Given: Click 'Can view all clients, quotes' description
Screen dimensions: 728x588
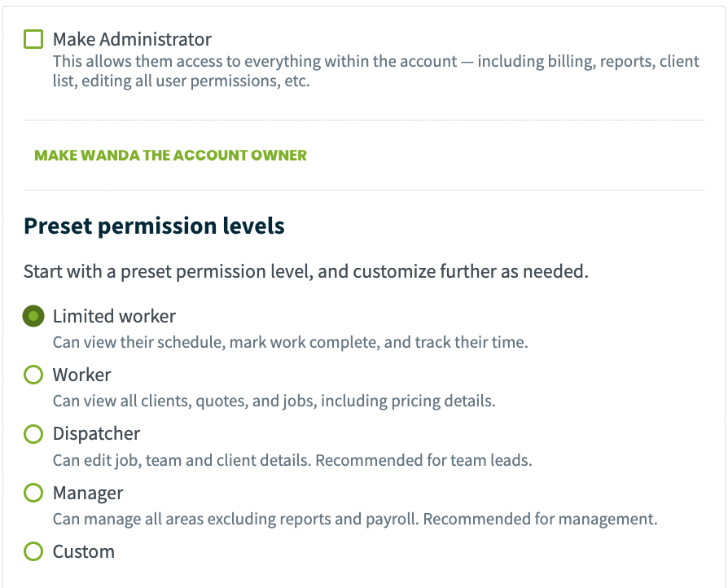Looking at the screenshot, I should coord(274,401).
